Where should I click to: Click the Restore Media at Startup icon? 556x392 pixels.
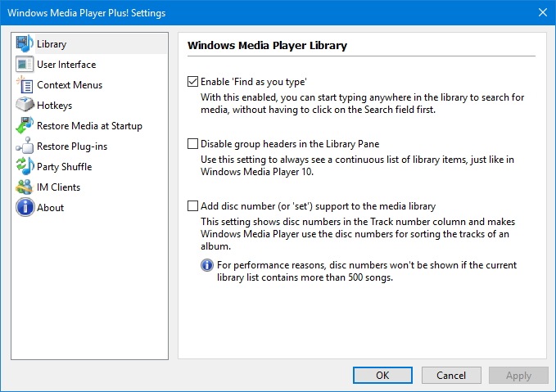click(25, 125)
